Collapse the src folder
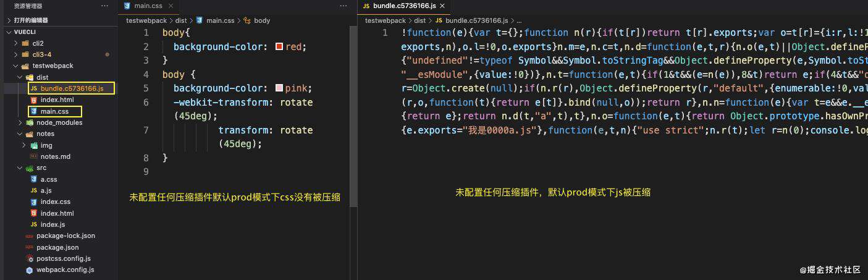Viewport: 868px width, 280px height. tap(21, 168)
